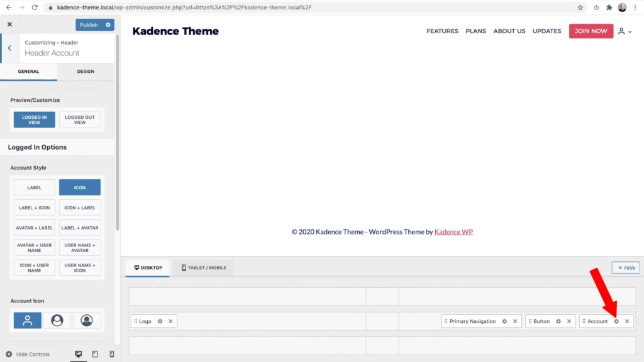This screenshot has width=644, height=362.
Task: Choose Avatar + Label account style
Action: pos(34,228)
